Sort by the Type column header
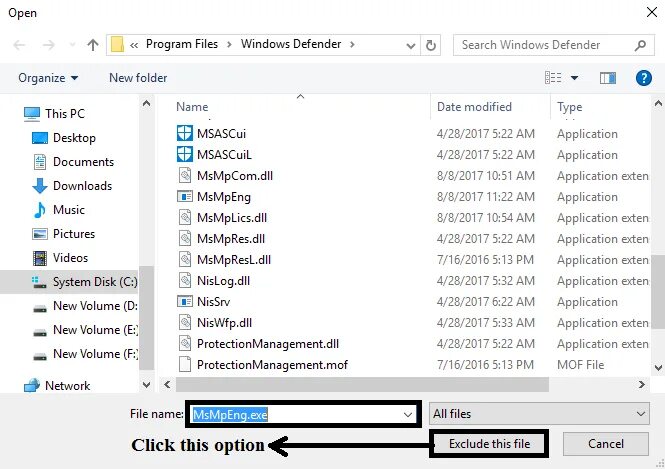 tap(569, 107)
